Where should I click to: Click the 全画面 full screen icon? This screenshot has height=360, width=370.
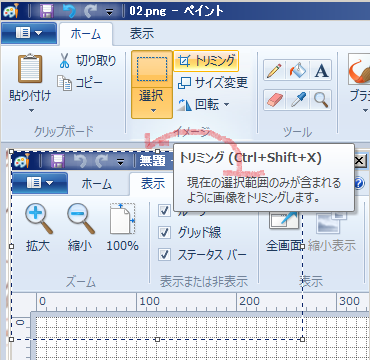tap(284, 220)
